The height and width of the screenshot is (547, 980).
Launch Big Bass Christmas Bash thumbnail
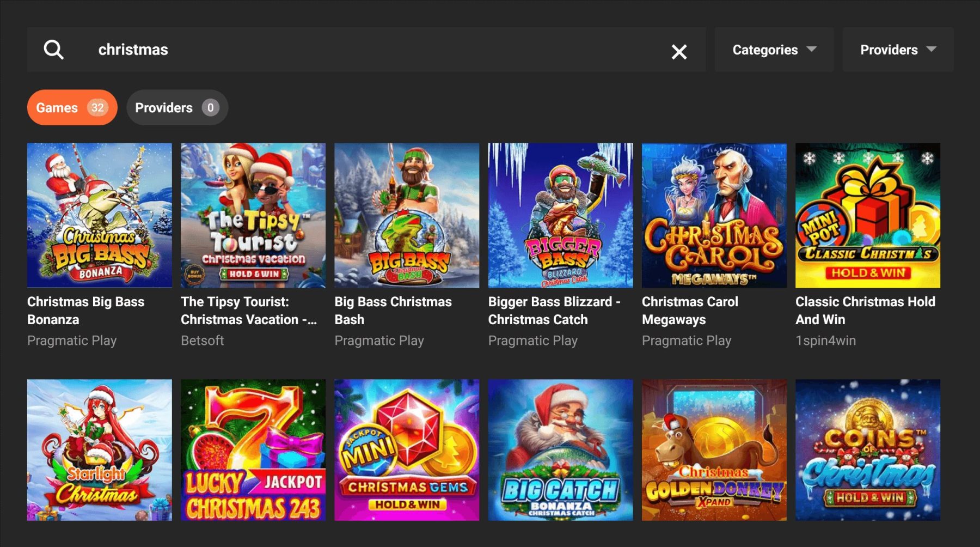pos(407,215)
